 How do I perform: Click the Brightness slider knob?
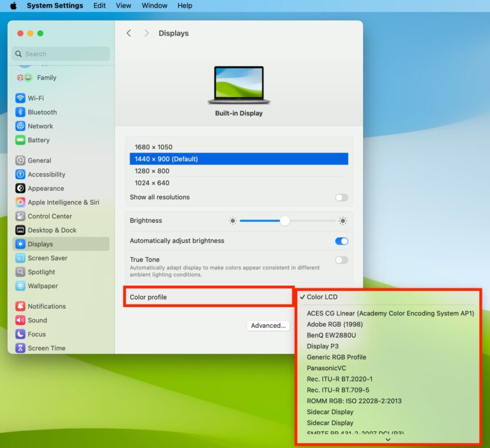(x=285, y=221)
